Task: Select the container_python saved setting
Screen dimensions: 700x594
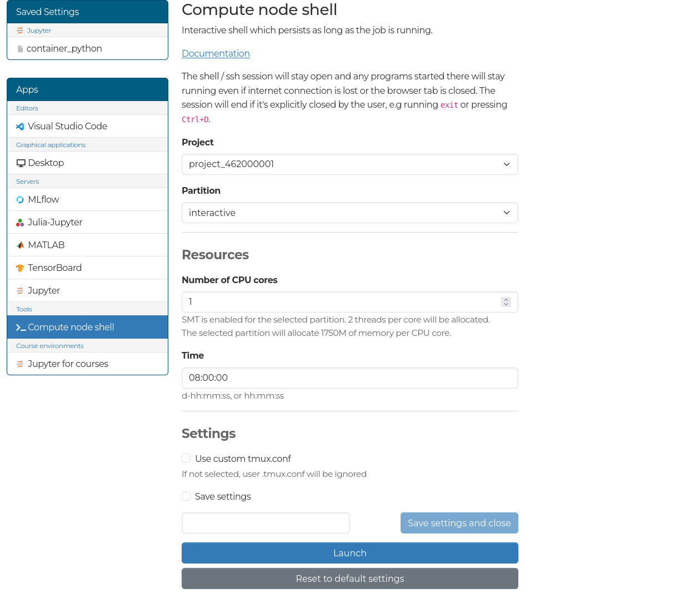Action: [x=64, y=48]
